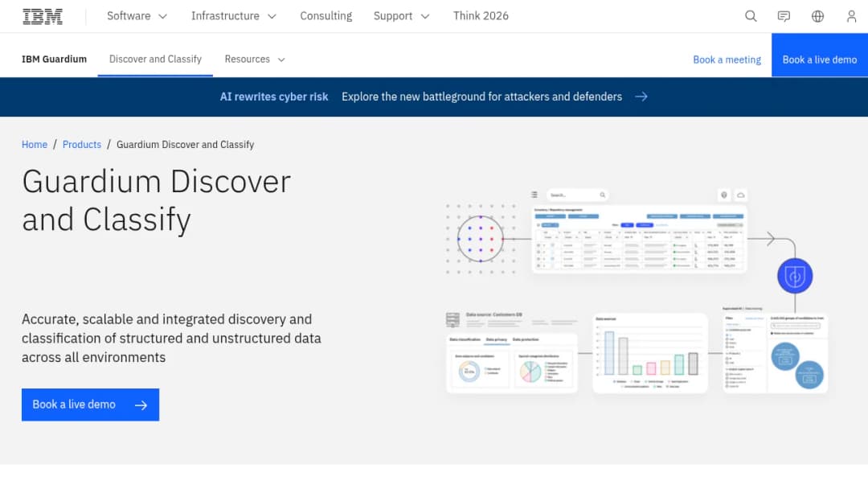Click 'Guardium Discover and Classify' breadcrumb text
The height and width of the screenshot is (489, 868).
coord(185,145)
